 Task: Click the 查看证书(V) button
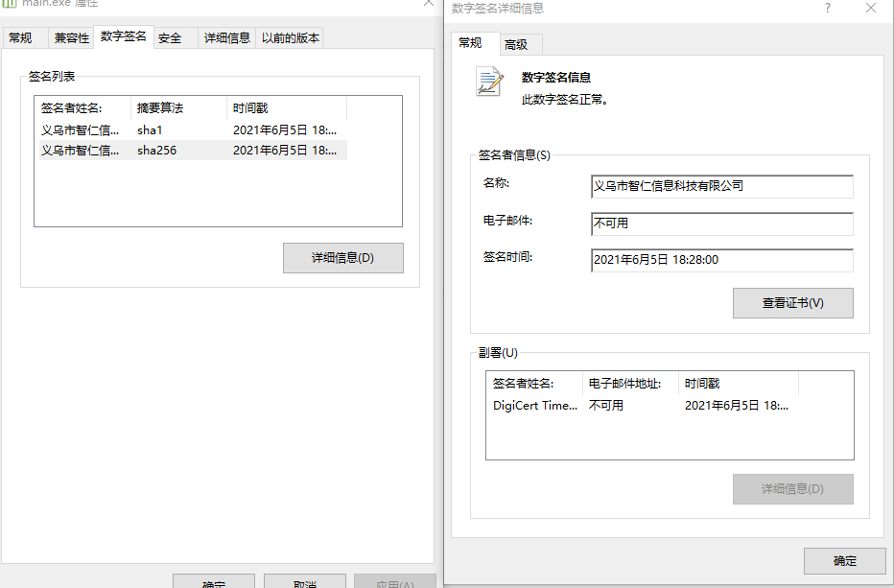(x=793, y=302)
